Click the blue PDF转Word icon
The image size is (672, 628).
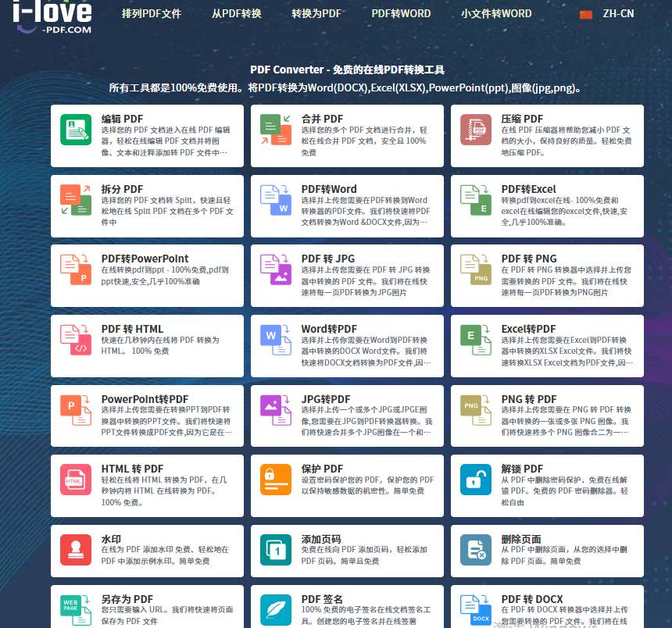tap(276, 200)
